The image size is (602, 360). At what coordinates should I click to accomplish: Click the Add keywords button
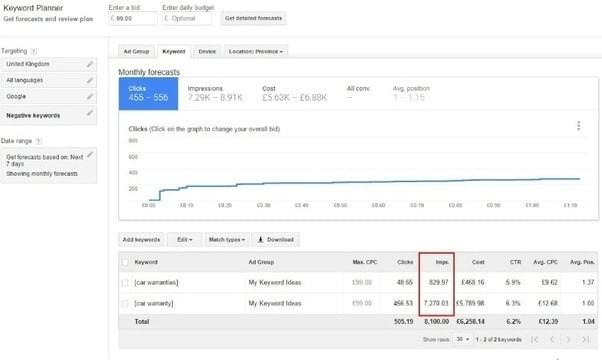[141, 240]
